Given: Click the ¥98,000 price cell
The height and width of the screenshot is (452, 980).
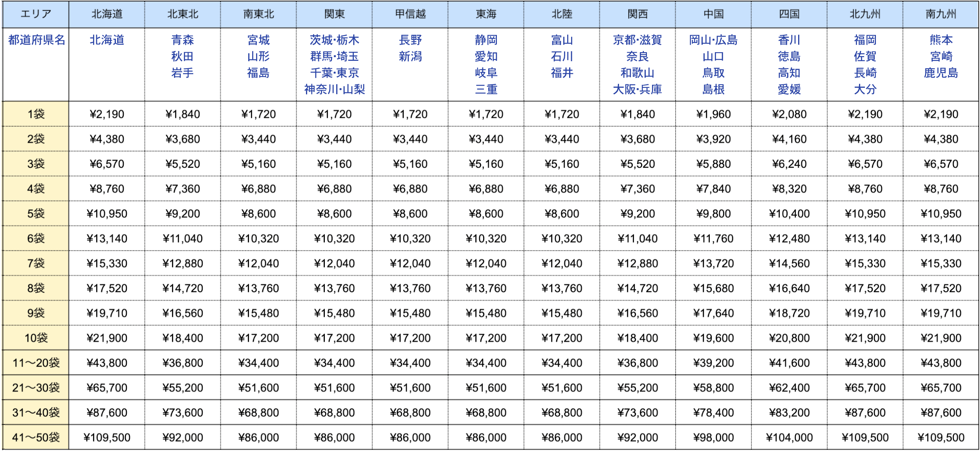Looking at the screenshot, I should 713,437.
